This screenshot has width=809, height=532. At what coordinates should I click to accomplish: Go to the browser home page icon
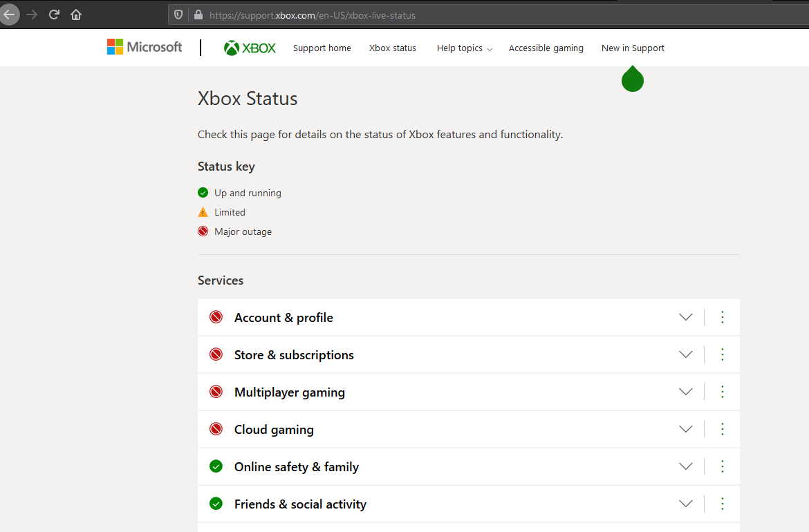pyautogui.click(x=76, y=15)
